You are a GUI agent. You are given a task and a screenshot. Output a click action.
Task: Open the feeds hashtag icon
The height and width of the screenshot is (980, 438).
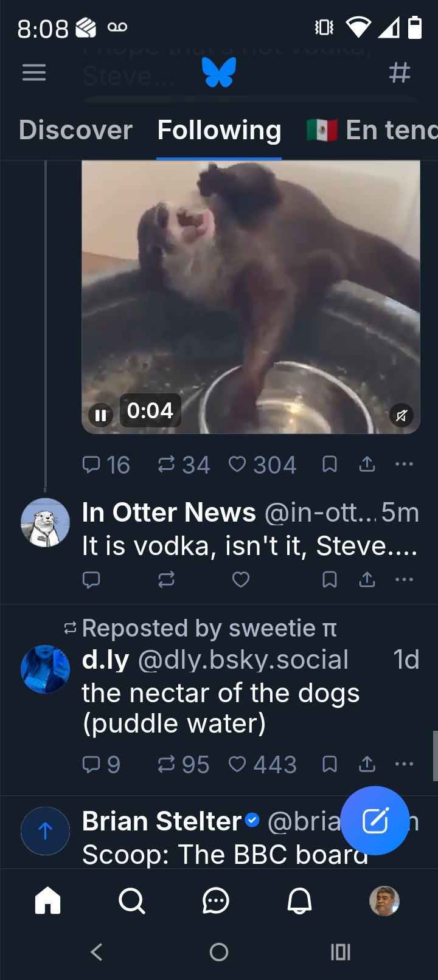click(x=399, y=73)
